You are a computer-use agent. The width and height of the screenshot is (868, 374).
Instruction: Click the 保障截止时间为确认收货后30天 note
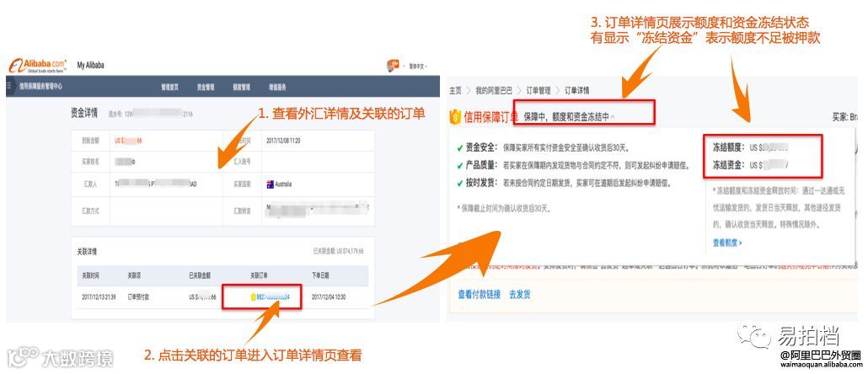(x=503, y=209)
